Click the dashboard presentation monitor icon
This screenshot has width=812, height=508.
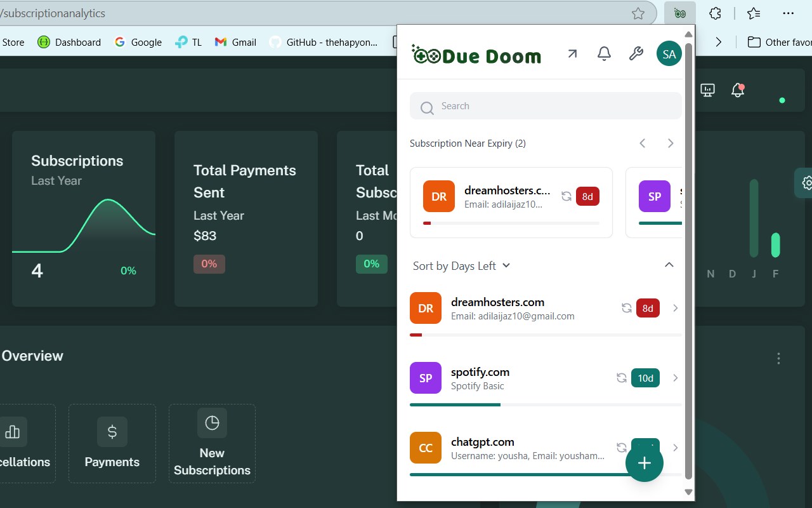click(x=707, y=90)
